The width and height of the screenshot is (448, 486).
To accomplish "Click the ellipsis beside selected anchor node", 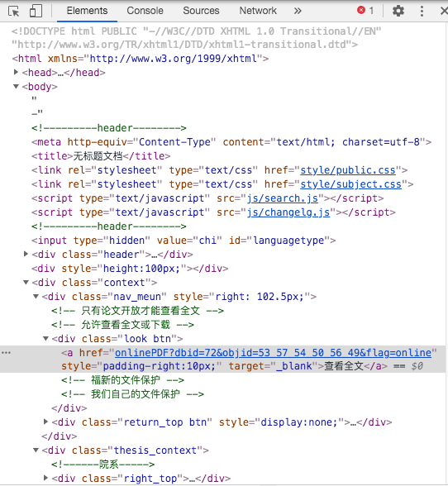I will click(7, 353).
